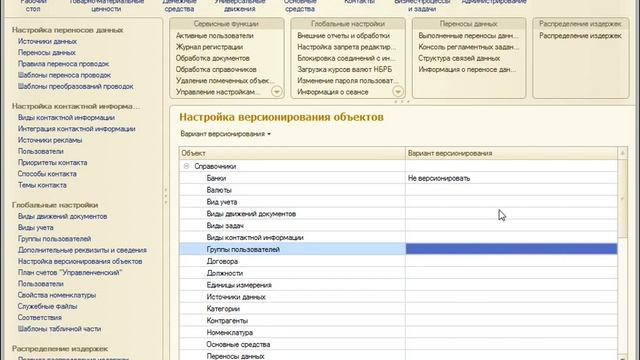Switch to Контакты section
The width and height of the screenshot is (640, 360).
[360, 2]
